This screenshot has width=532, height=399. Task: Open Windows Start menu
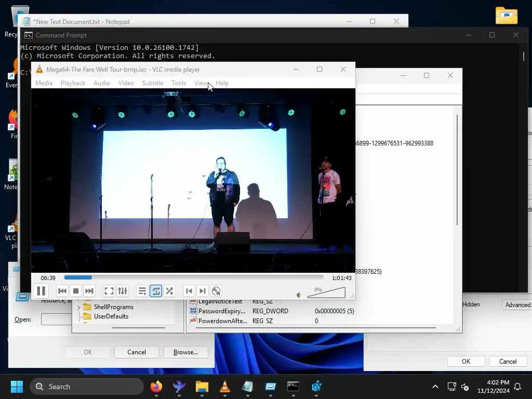pyautogui.click(x=17, y=387)
